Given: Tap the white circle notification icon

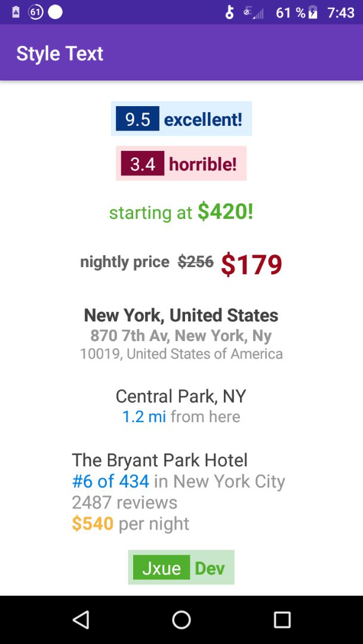Looking at the screenshot, I should pos(55,12).
